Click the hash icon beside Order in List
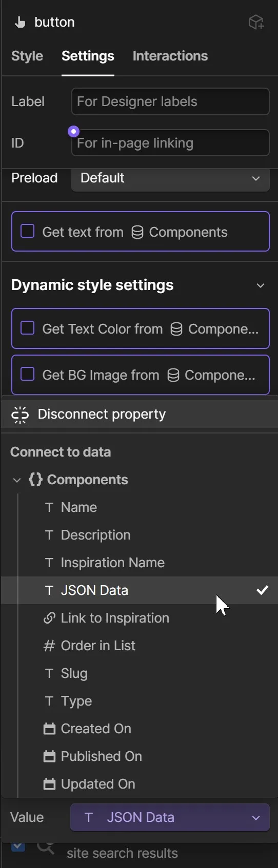Screen dimensions: 278x868 (49, 646)
